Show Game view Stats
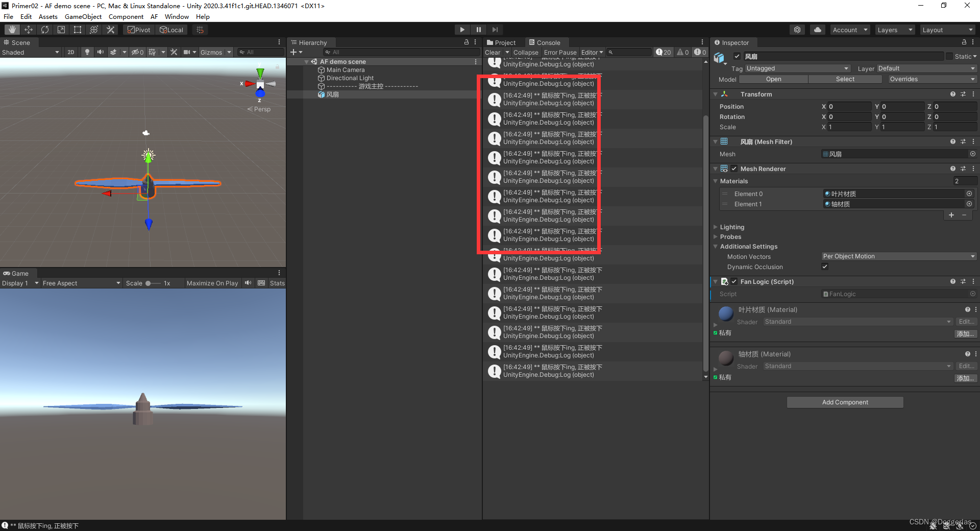Image resolution: width=980 pixels, height=531 pixels. [277, 283]
